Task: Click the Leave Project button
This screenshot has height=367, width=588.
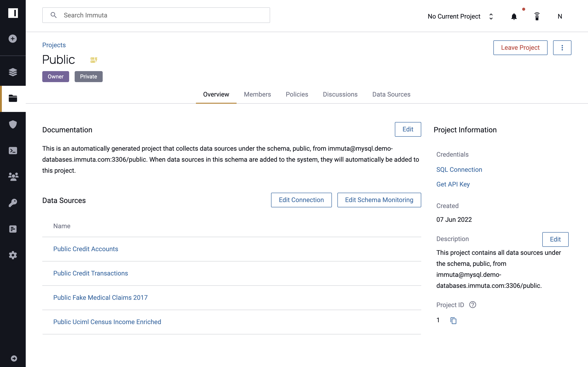Action: (520, 47)
